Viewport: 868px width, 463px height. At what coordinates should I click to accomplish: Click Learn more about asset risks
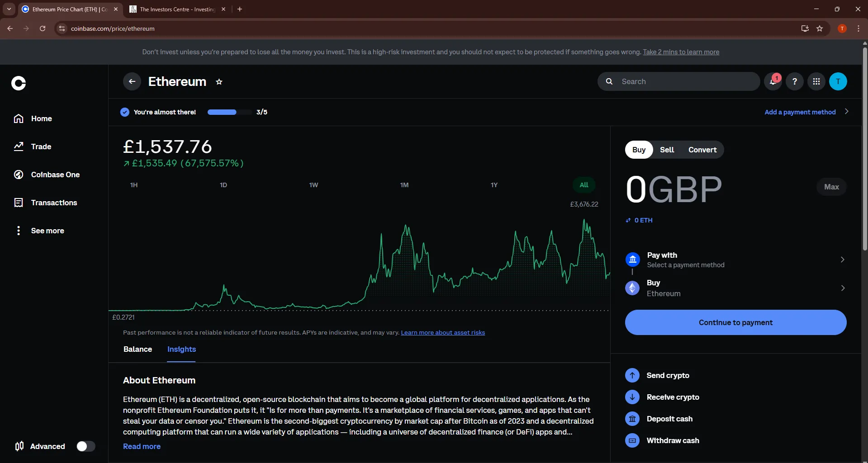[443, 332]
